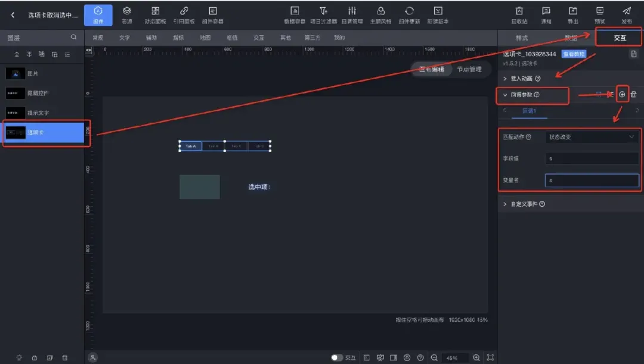
Task: Open the 组件容器 tool
Action: click(x=212, y=15)
